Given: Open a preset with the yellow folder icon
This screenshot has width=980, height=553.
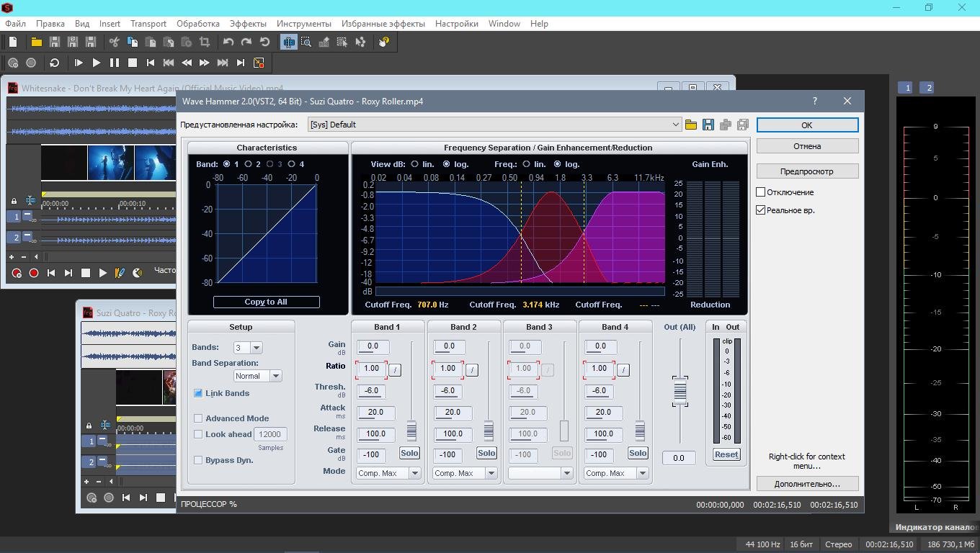Looking at the screenshot, I should (x=691, y=125).
